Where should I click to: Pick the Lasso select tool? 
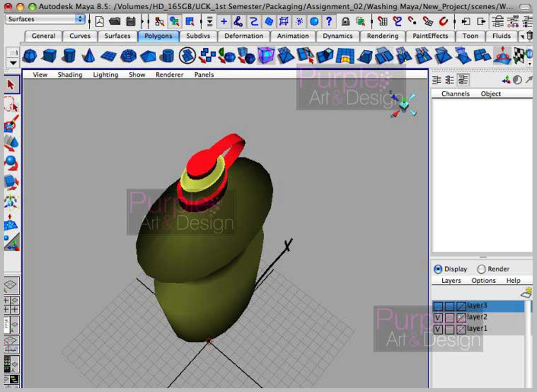click(x=11, y=104)
